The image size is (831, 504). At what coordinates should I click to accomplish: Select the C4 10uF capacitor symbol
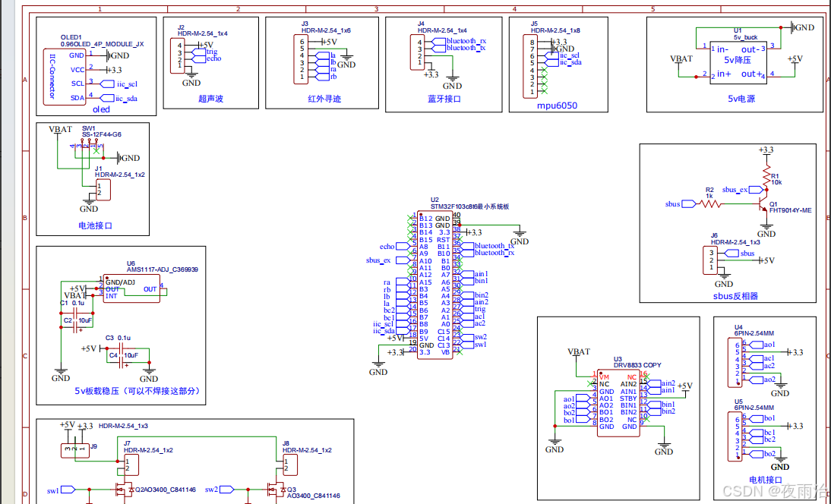(x=120, y=363)
